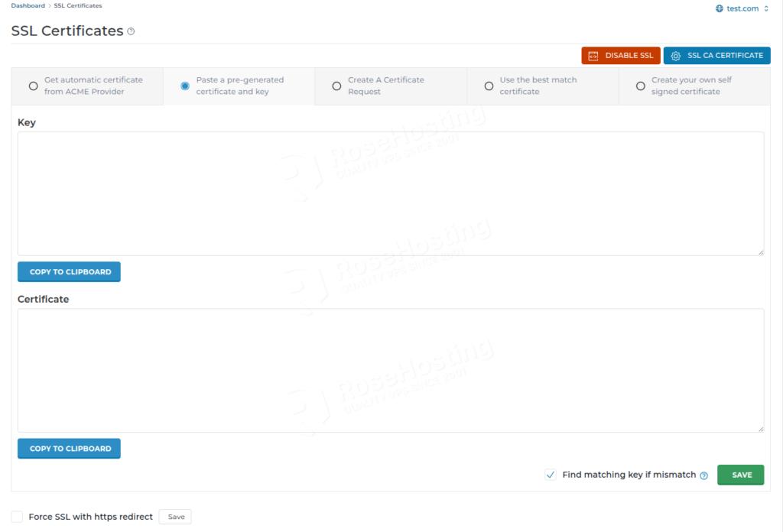Open the help tooltip beside SSL Certificates heading
This screenshot has height=532, width=783.
coord(130,31)
